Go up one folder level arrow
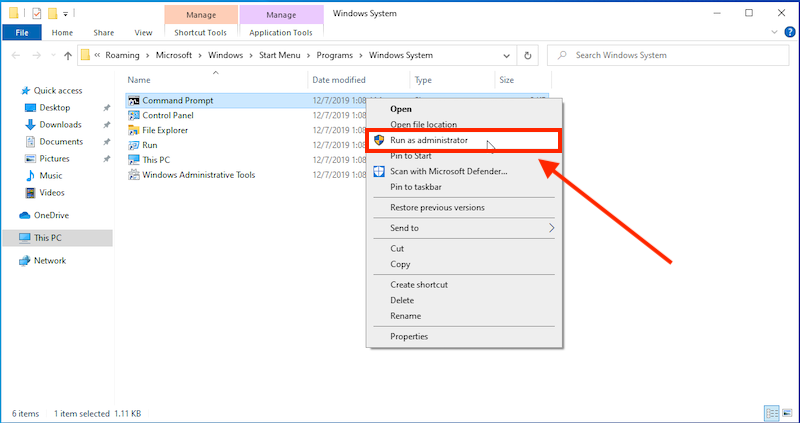This screenshot has height=423, width=800. coord(68,56)
